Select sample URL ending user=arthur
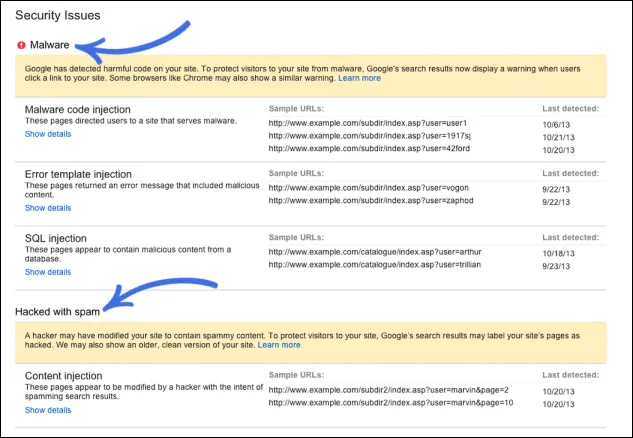The width and height of the screenshot is (633, 438). point(375,252)
